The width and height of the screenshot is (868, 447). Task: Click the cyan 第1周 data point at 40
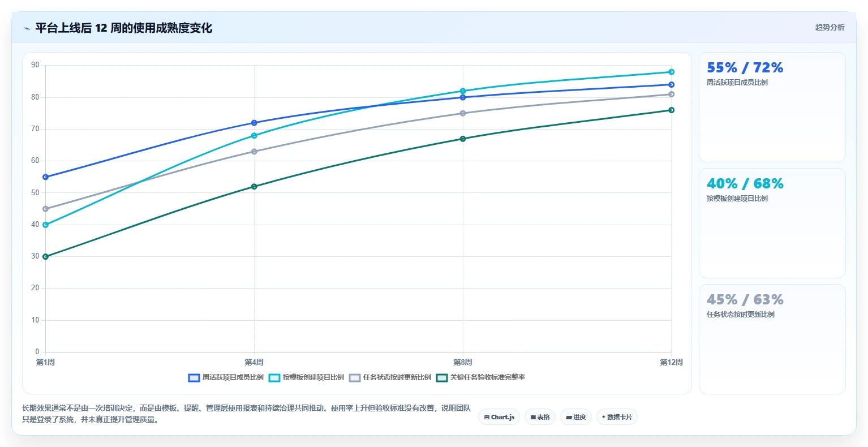46,225
